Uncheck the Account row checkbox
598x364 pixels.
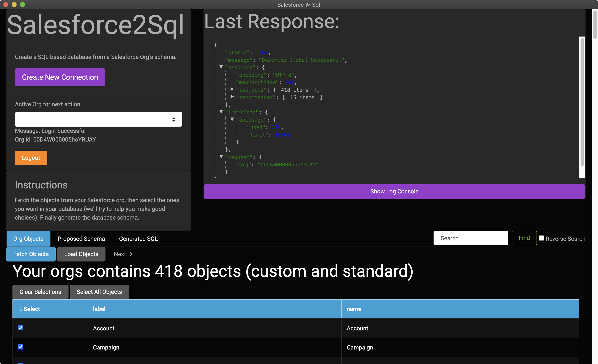pos(21,328)
